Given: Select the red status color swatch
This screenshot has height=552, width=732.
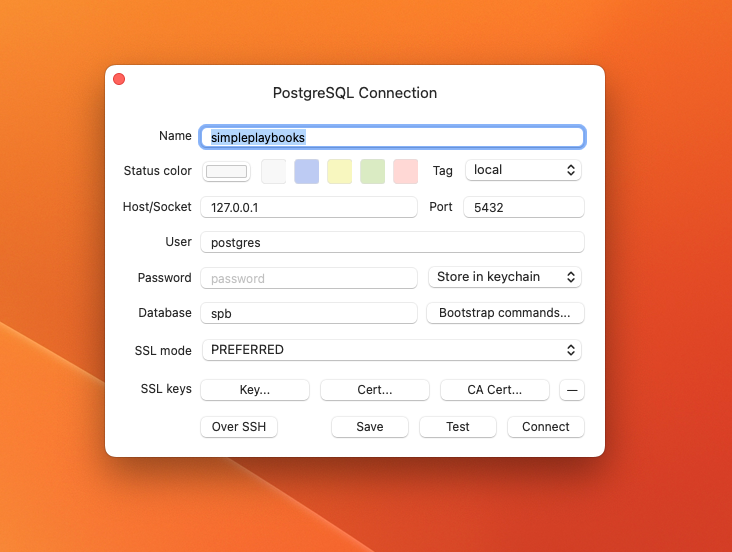Looking at the screenshot, I should tap(405, 171).
